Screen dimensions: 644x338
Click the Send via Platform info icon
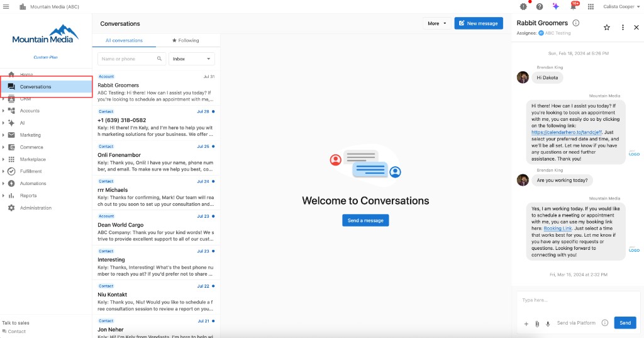pos(604,323)
